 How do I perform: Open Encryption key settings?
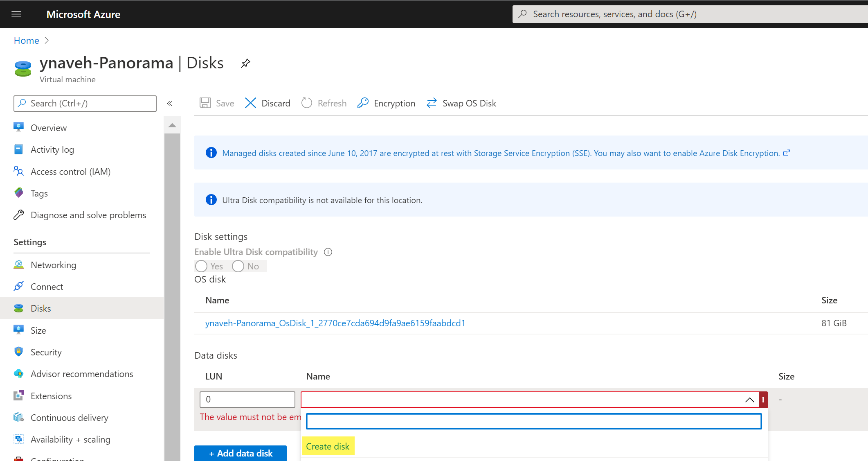click(386, 103)
